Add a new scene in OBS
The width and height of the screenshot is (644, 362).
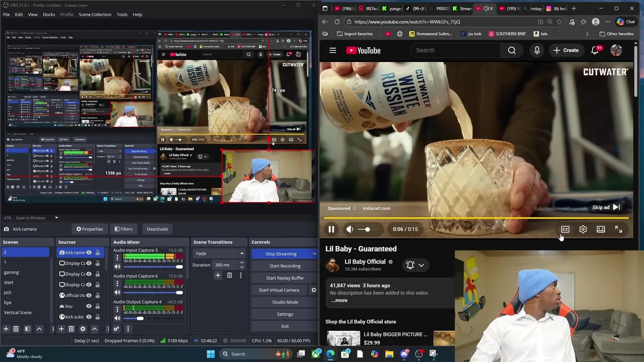pos(6,329)
